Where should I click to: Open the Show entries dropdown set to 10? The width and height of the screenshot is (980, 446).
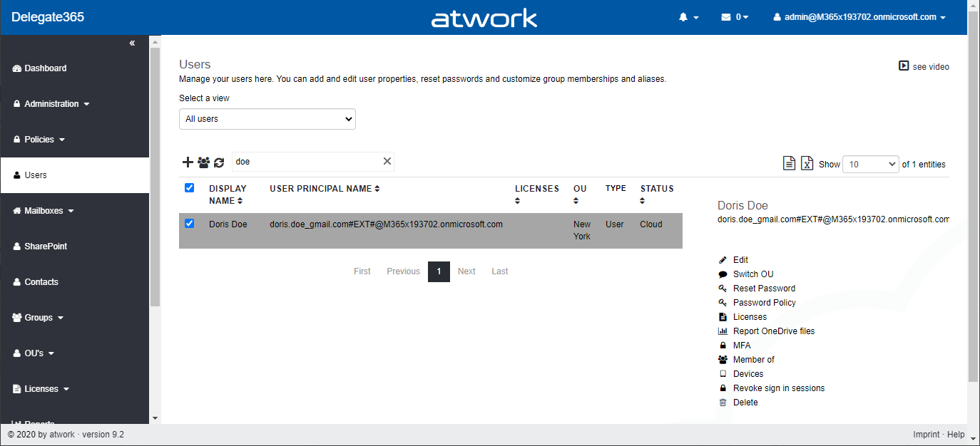tap(871, 165)
